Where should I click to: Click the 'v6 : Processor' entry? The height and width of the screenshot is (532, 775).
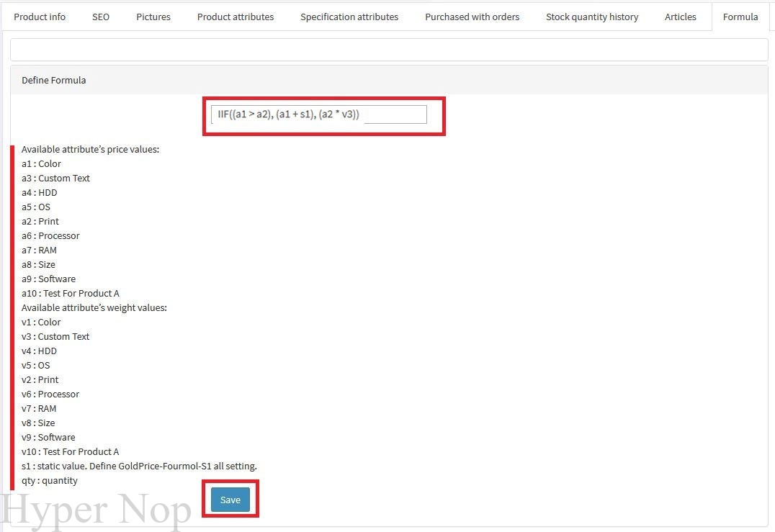coord(50,395)
